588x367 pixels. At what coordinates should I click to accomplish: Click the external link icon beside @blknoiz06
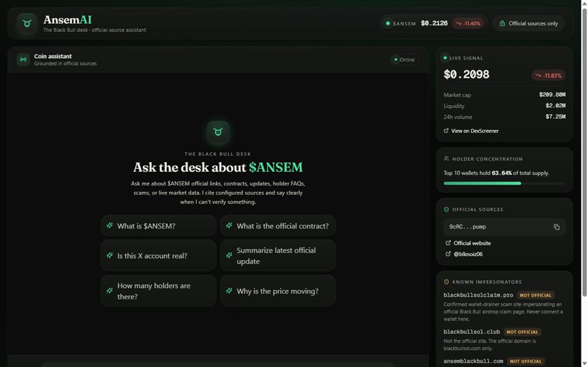[x=448, y=254]
